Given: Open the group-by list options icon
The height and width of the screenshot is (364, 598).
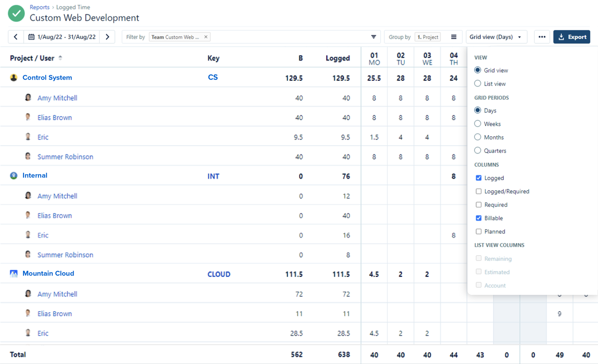Looking at the screenshot, I should pyautogui.click(x=454, y=37).
